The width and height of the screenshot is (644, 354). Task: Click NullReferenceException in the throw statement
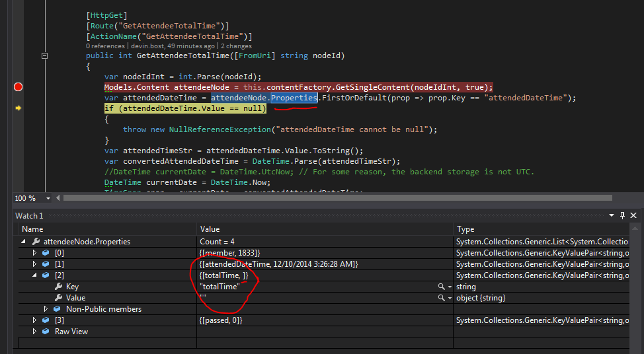tap(220, 129)
